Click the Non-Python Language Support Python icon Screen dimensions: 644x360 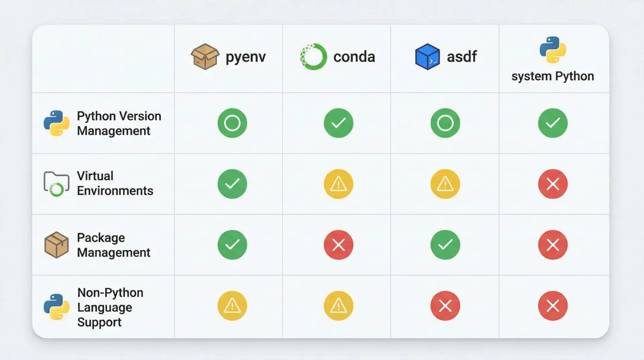(56, 307)
